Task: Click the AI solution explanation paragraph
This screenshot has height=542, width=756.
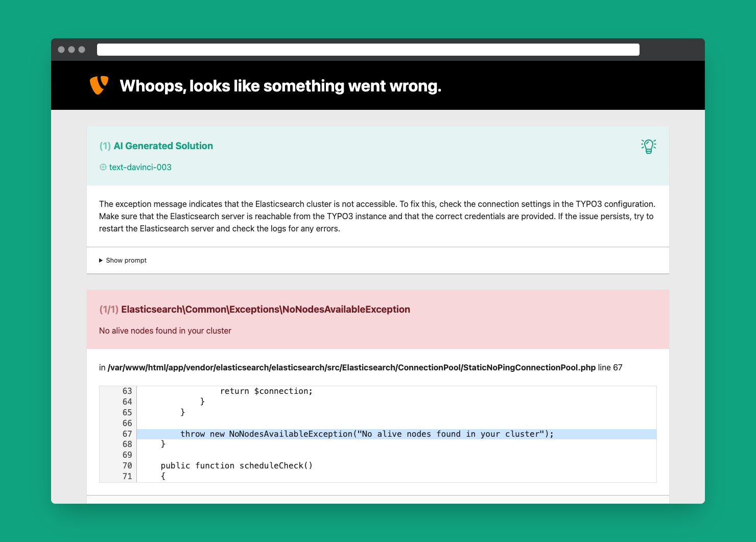Action: click(377, 216)
